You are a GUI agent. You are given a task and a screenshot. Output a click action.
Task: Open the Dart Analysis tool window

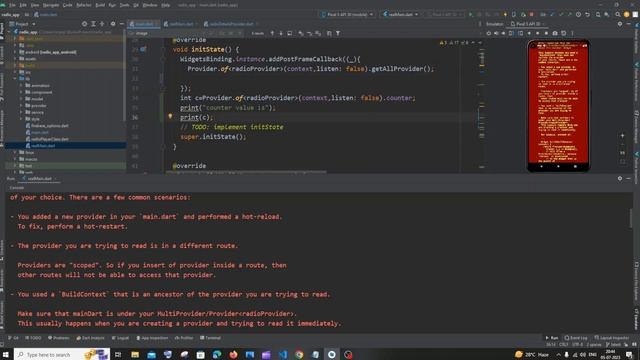point(90,338)
